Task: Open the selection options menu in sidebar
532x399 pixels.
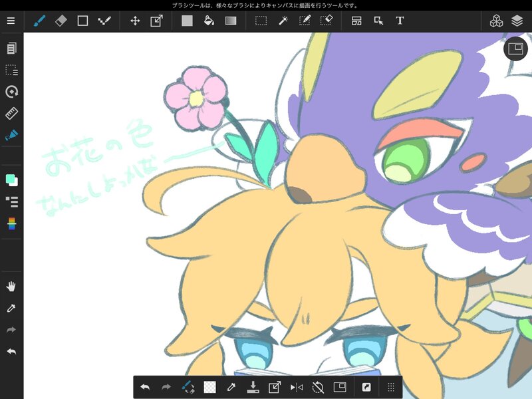Action: tap(11, 70)
